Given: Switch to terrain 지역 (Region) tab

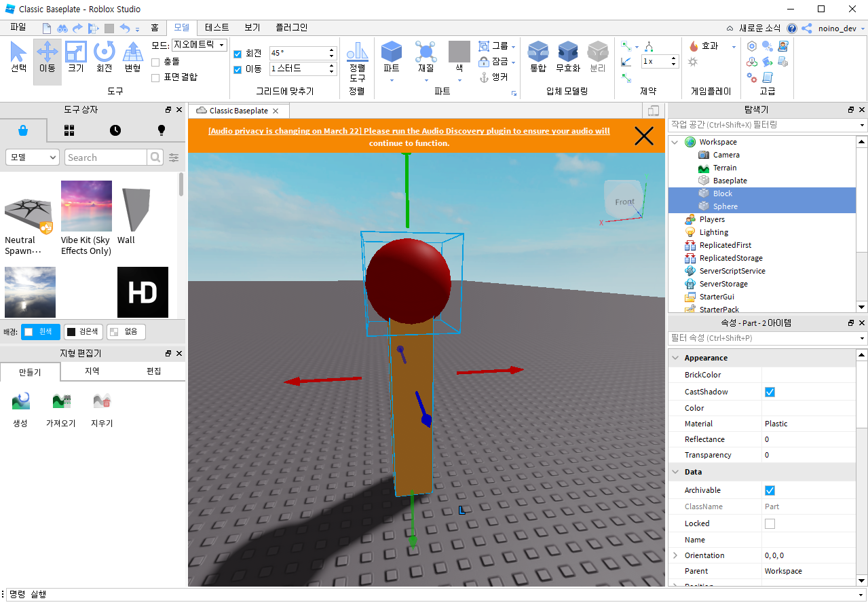Looking at the screenshot, I should tap(92, 371).
